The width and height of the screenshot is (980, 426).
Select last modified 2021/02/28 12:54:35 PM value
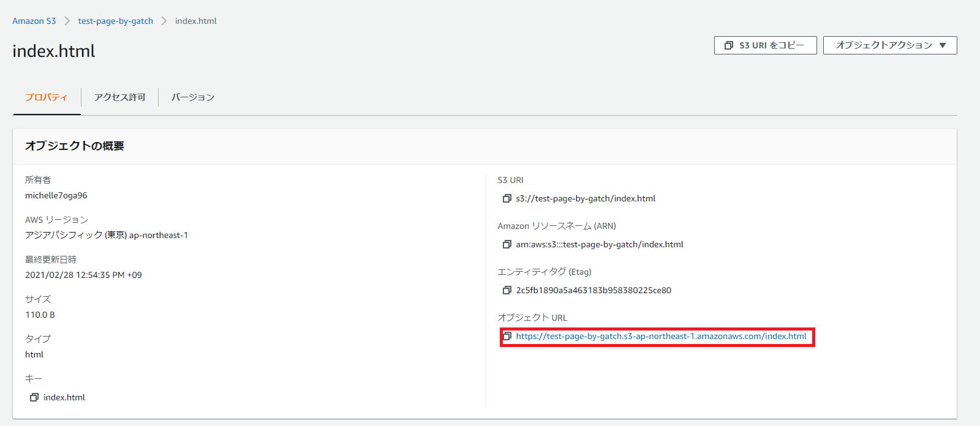pyautogui.click(x=83, y=275)
